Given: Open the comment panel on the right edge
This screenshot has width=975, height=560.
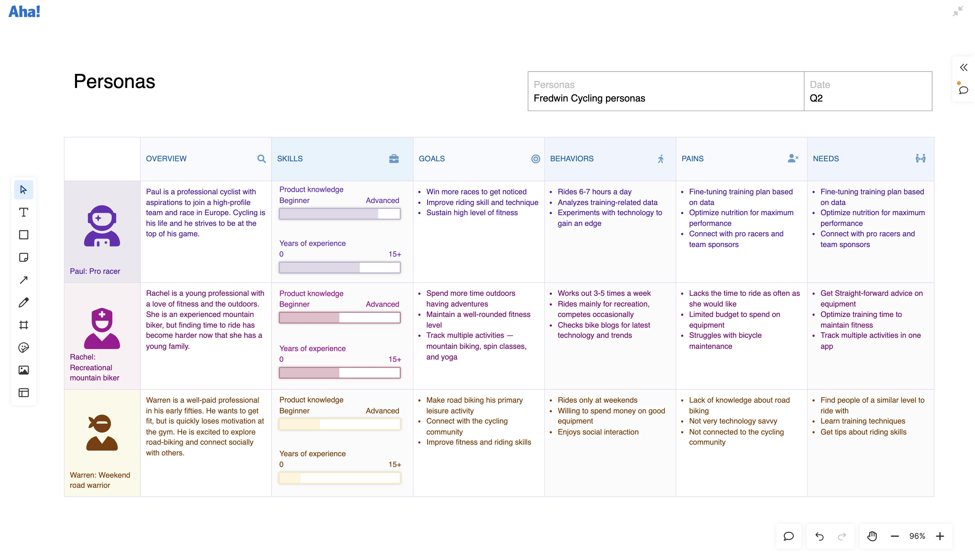Looking at the screenshot, I should tap(963, 91).
